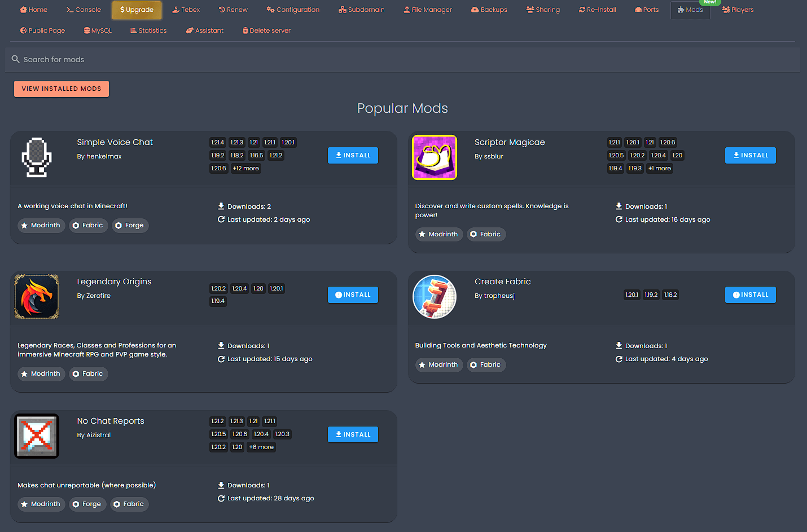807x532 pixels.
Task: Click the Legendary Origins title
Action: 115,282
